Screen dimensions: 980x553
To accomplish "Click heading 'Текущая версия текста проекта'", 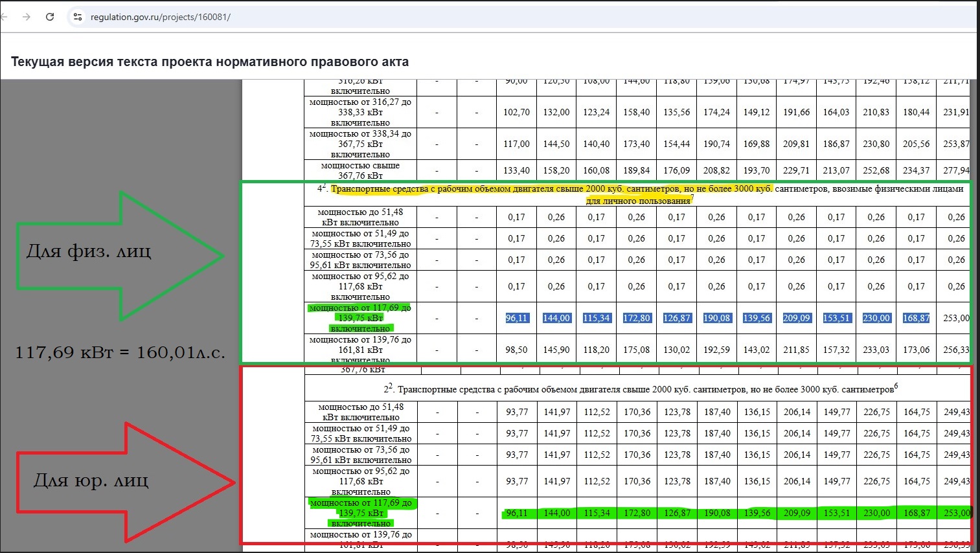I will tap(210, 62).
